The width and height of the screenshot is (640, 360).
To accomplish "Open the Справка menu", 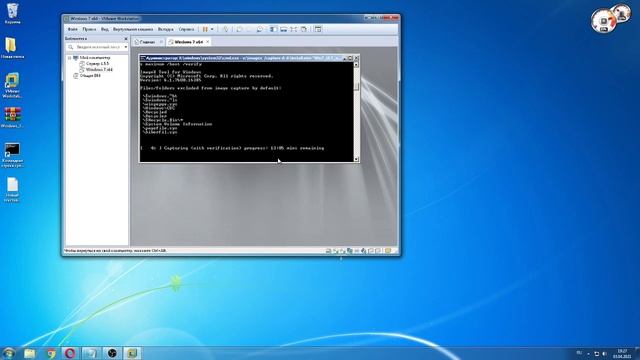I will (x=187, y=29).
